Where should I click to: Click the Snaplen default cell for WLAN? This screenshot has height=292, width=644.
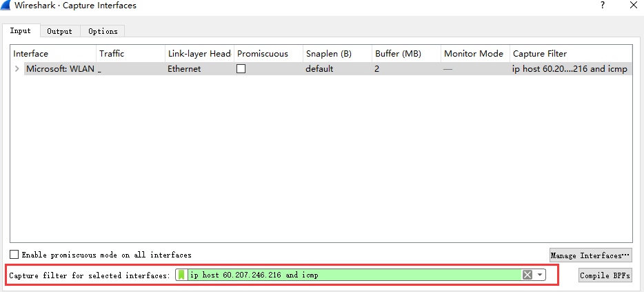[x=320, y=69]
